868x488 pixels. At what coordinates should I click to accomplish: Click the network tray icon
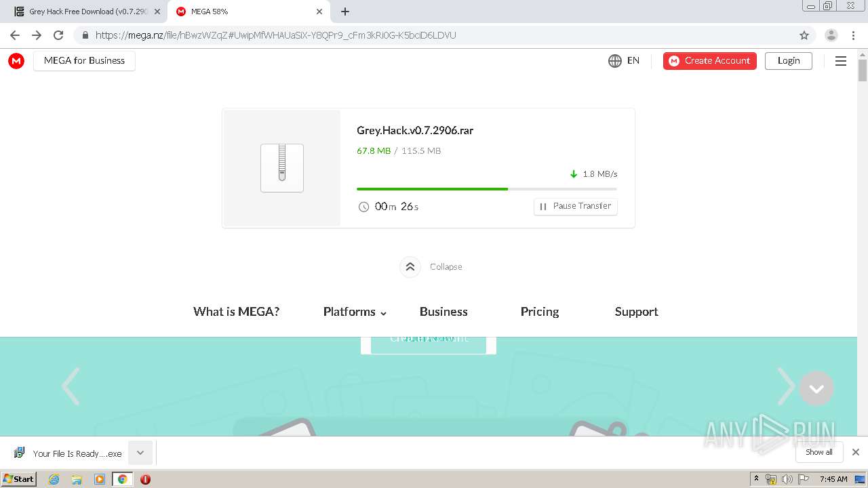[x=770, y=479]
